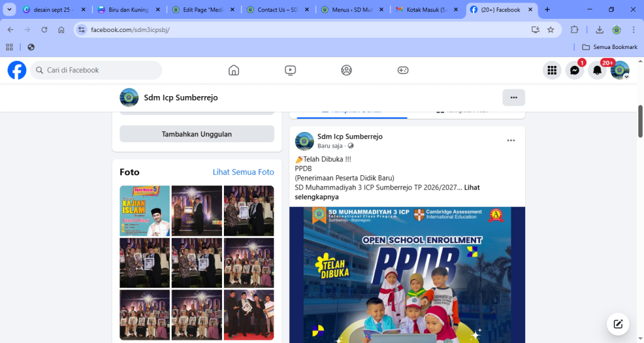This screenshot has width=644, height=343.
Task: Open Messenger with one unread badge
Action: tap(575, 70)
